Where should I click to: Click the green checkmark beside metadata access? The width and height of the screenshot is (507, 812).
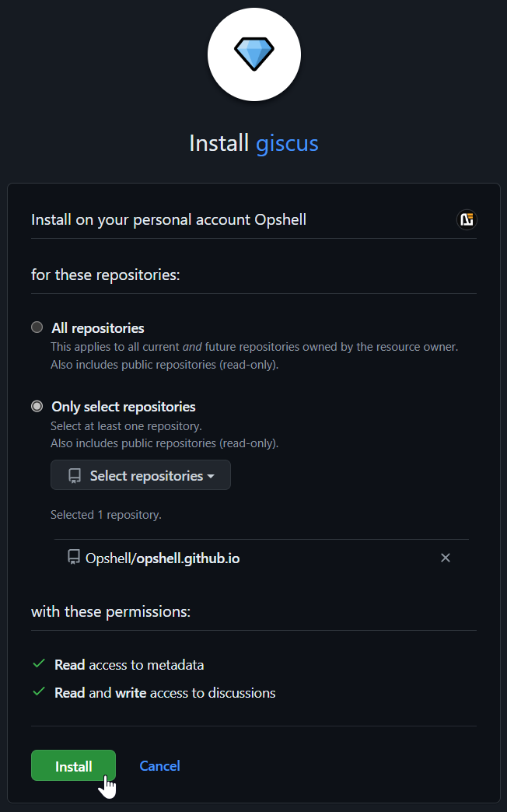point(39,664)
